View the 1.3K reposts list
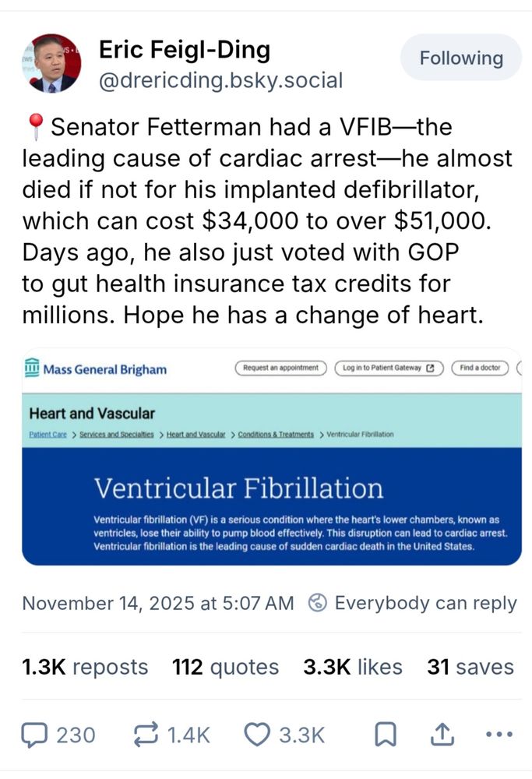 [85, 667]
